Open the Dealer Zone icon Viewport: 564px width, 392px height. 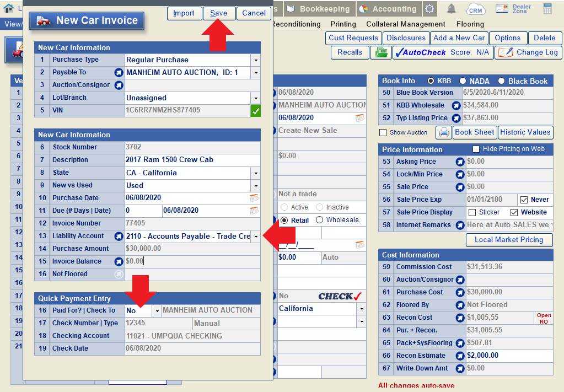513,9
